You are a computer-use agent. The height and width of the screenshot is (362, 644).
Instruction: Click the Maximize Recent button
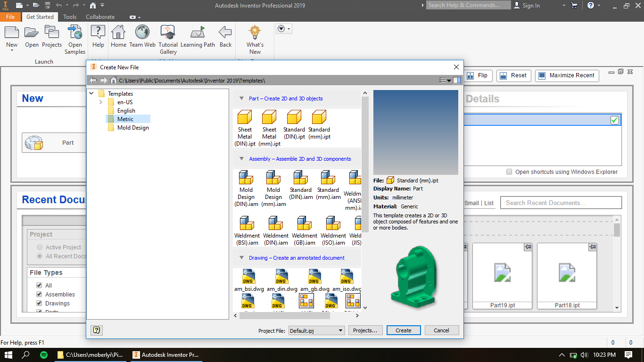[x=567, y=75]
